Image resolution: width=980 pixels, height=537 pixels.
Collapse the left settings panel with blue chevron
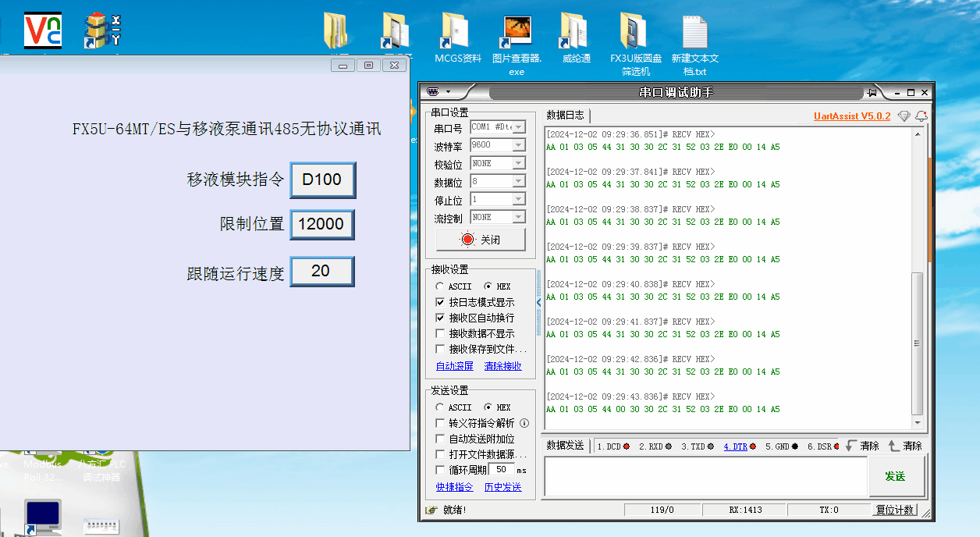[538, 302]
